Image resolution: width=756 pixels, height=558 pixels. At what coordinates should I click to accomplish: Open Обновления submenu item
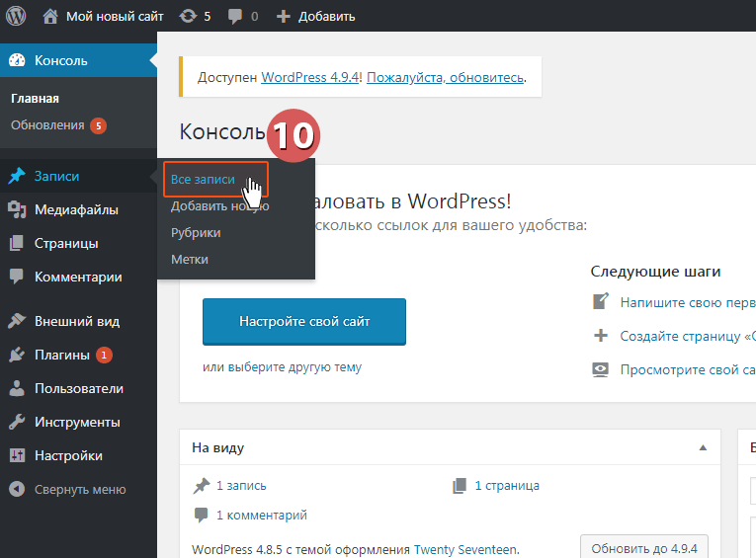pos(47,125)
